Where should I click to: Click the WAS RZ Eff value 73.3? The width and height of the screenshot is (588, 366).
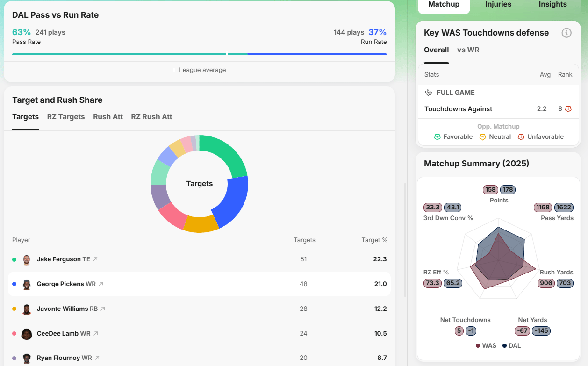click(432, 283)
